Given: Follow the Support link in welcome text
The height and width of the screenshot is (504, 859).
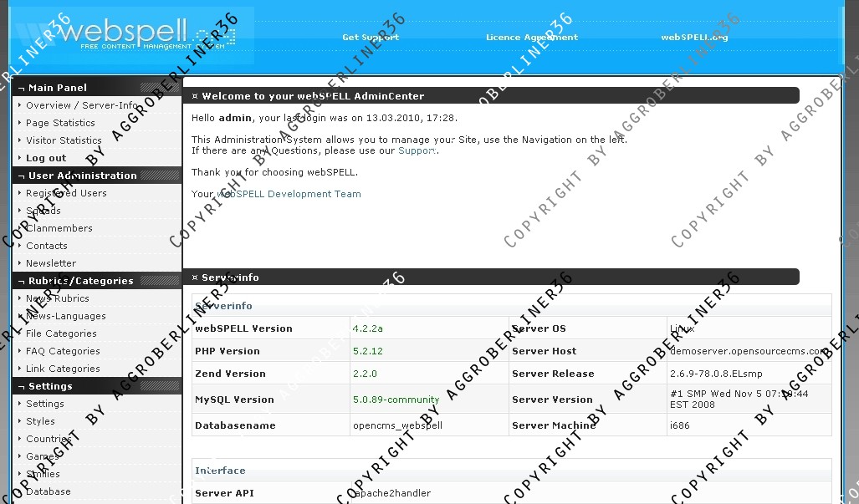Looking at the screenshot, I should 417,150.
